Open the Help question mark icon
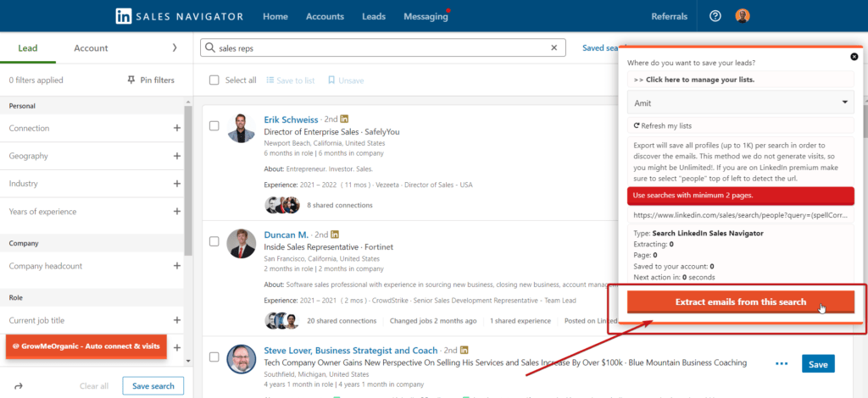Viewport: 868px width, 398px height. (x=715, y=16)
